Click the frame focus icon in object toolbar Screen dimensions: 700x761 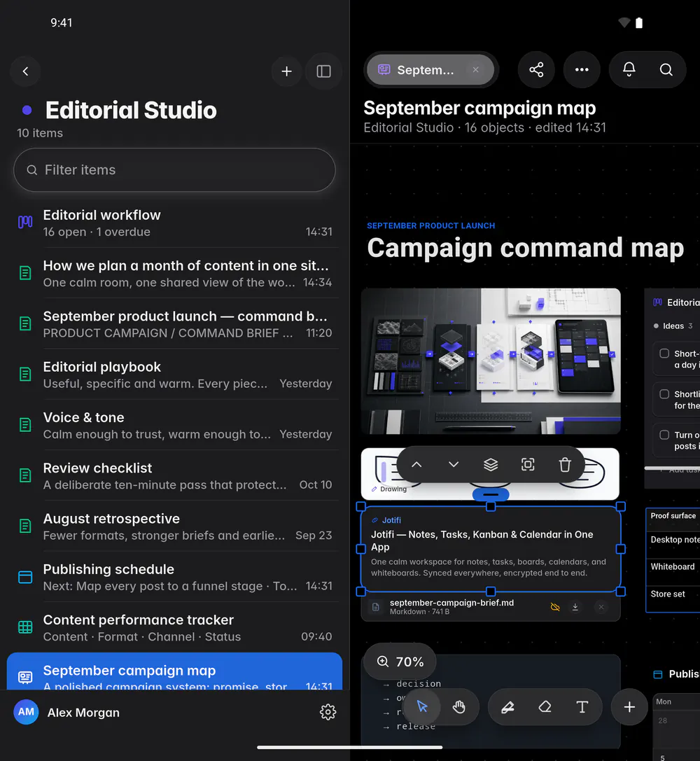(528, 464)
